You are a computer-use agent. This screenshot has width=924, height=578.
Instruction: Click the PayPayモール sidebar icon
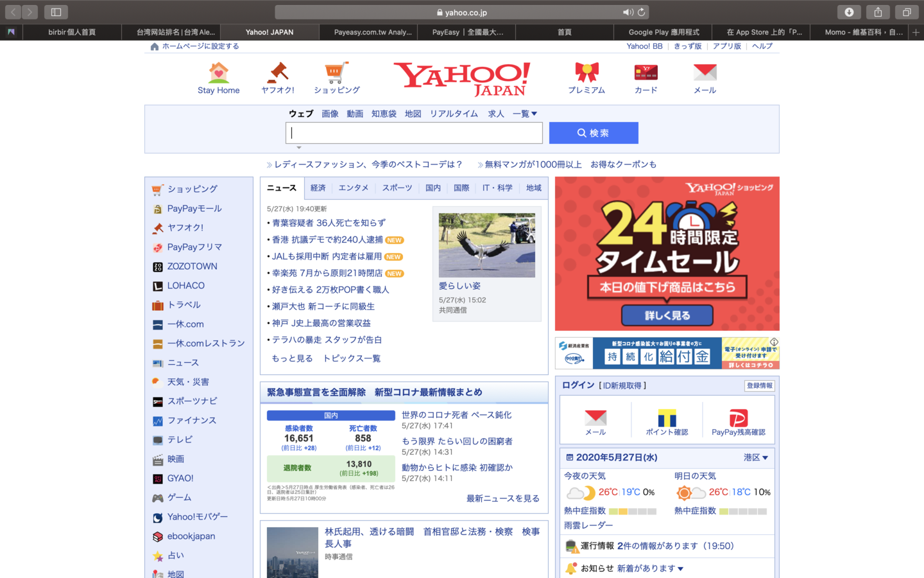(158, 209)
